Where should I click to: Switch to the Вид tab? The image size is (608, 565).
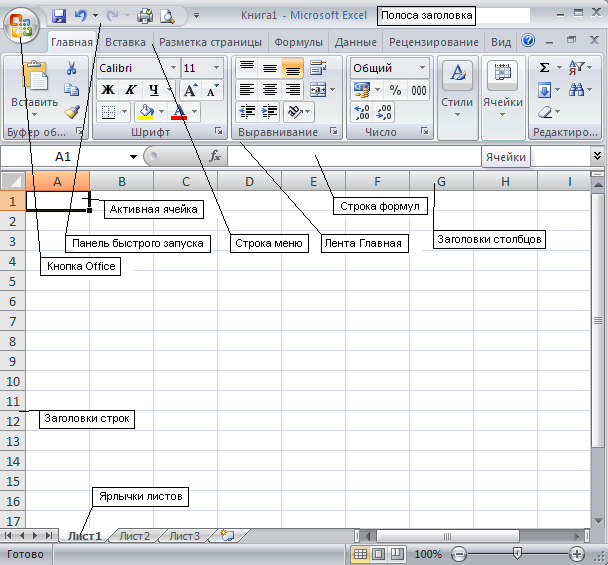click(501, 42)
